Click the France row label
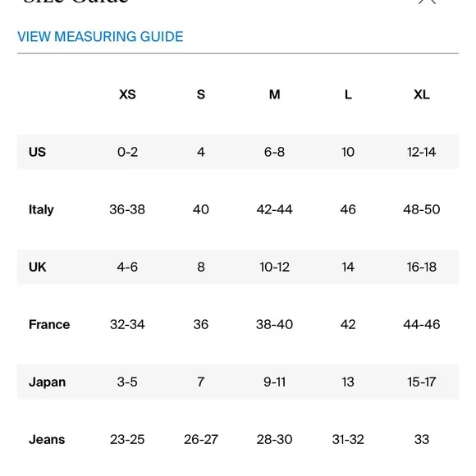The height and width of the screenshot is (476, 476). coord(49,324)
